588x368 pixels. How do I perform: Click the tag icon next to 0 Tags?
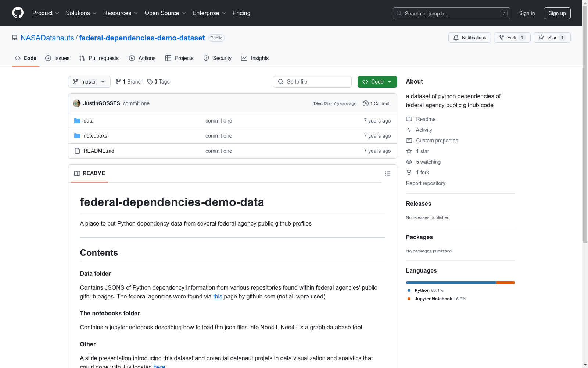[150, 82]
